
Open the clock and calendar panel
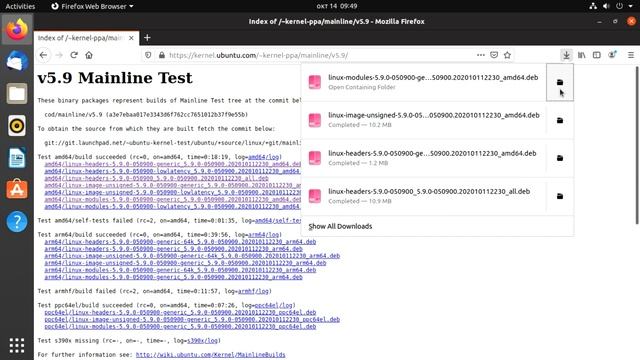pyautogui.click(x=337, y=6)
